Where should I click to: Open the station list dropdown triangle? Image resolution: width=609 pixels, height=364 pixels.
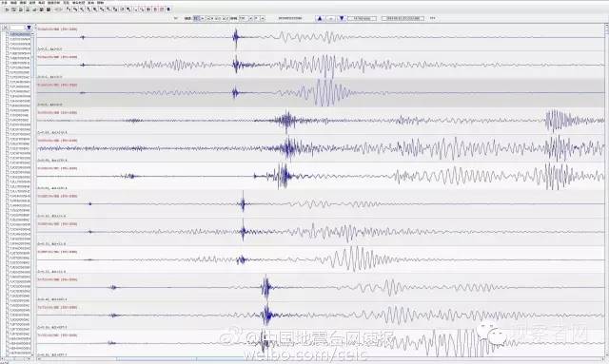point(29,28)
